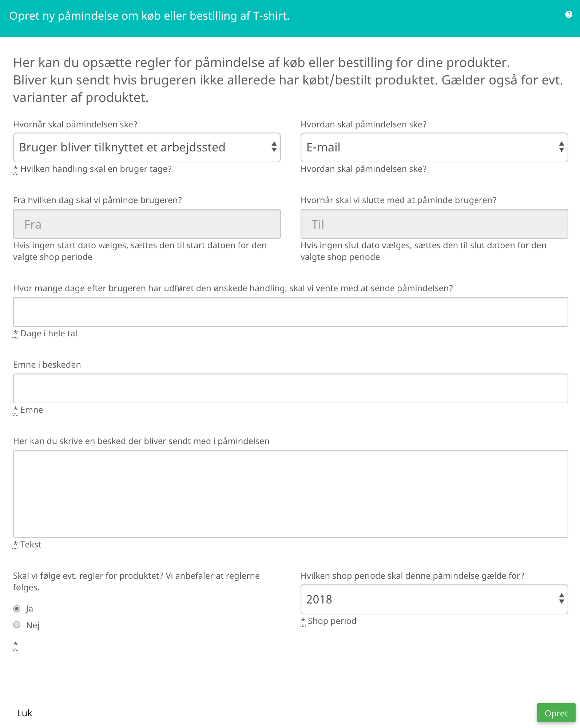The image size is (580, 728).
Task: Click the 'Ja' radio label text
Action: [29, 609]
